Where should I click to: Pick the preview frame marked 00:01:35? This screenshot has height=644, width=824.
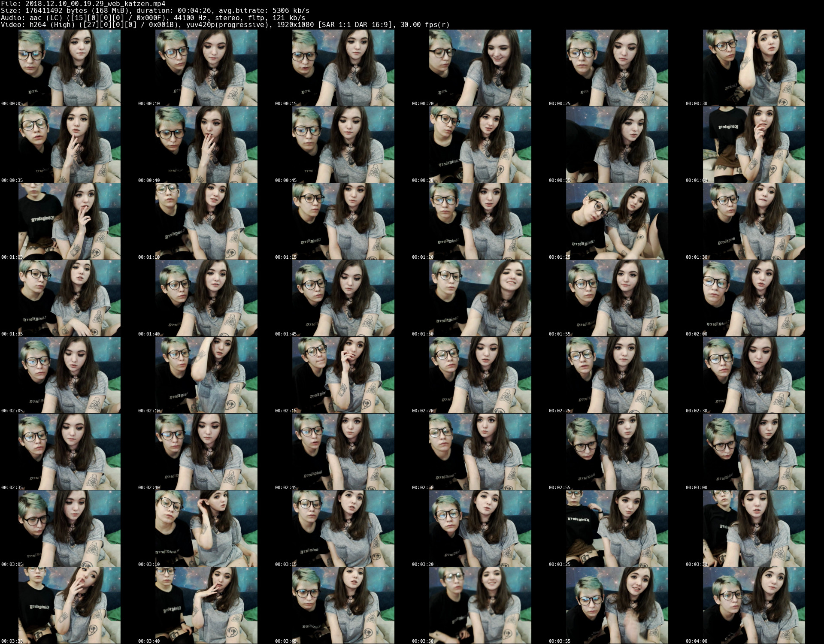70,298
